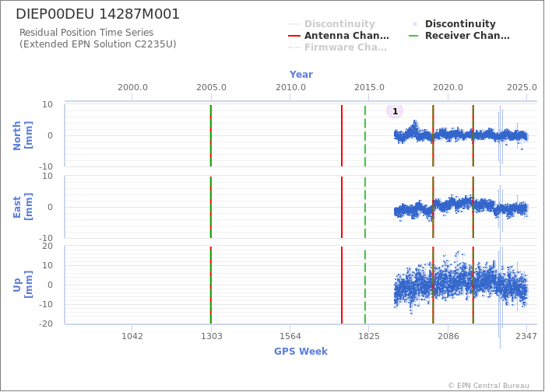Click the 2020.0 year tick label

click(448, 87)
